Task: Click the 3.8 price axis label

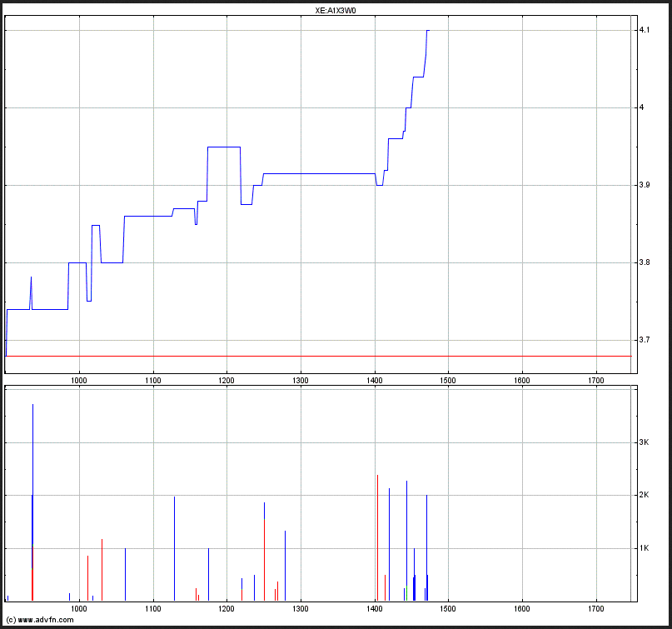Action: point(645,262)
